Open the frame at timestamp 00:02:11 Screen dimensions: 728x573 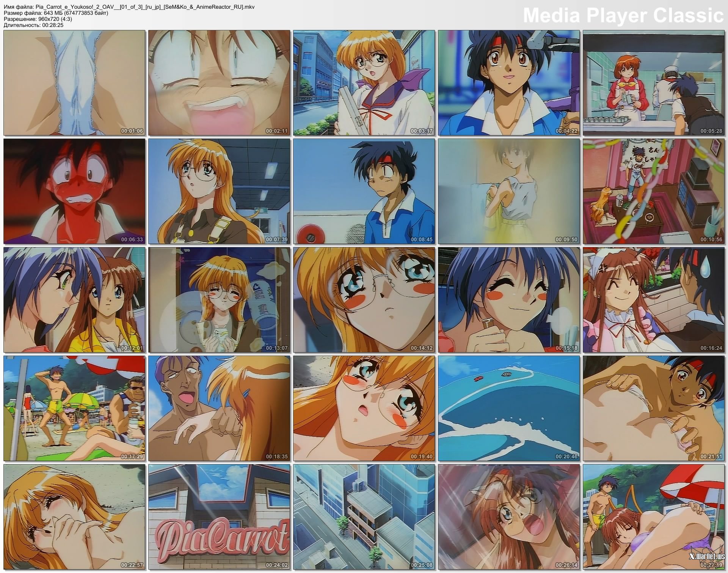[x=219, y=83]
